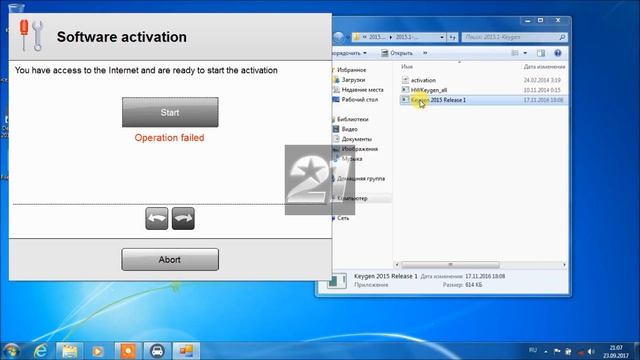640x360 pixels.
Task: Click the scrollbar left arrow in file list
Action: pyautogui.click(x=397, y=265)
